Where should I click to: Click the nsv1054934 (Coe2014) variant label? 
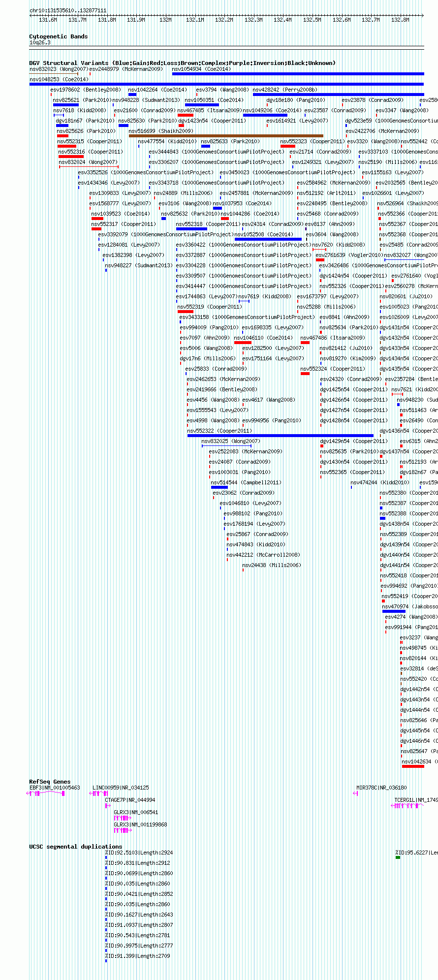pyautogui.click(x=201, y=69)
